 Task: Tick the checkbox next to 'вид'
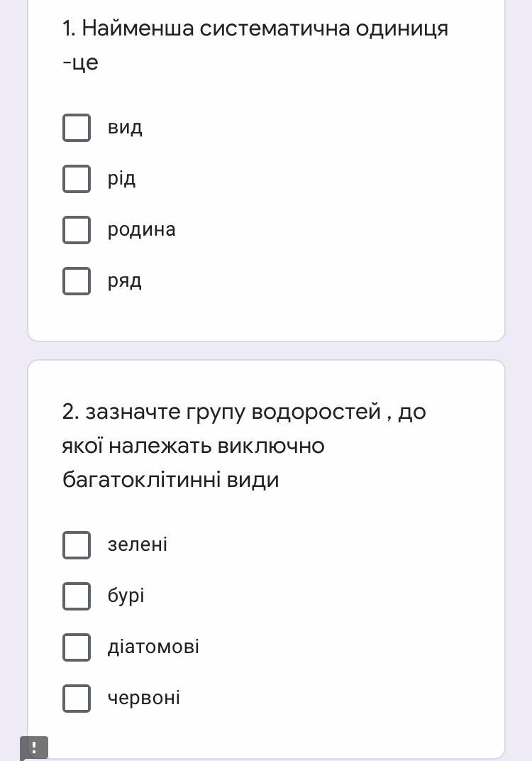coord(77,128)
